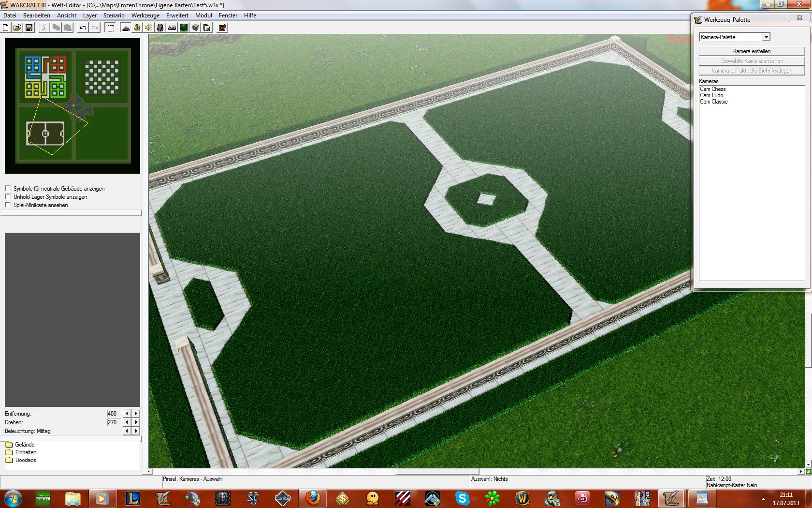Open ICQ flower icon in taskbar
This screenshot has width=812, height=508.
pyautogui.click(x=492, y=498)
